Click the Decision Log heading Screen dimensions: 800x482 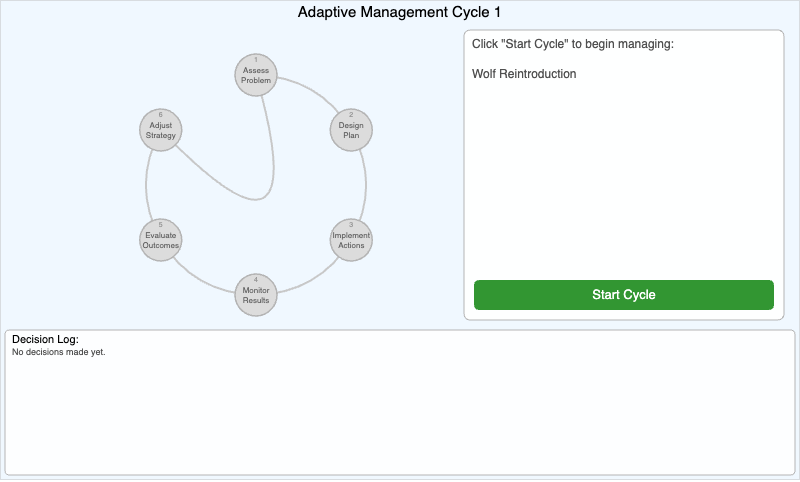coord(45,340)
